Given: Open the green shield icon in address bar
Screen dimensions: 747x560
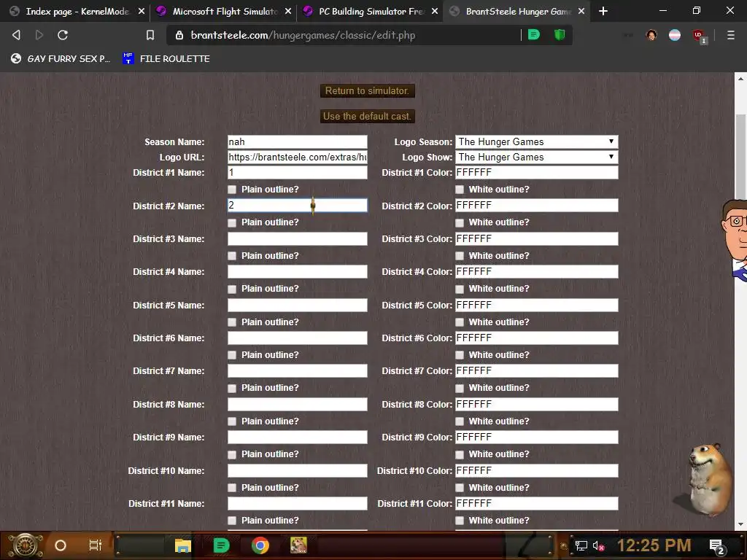Looking at the screenshot, I should (x=560, y=35).
